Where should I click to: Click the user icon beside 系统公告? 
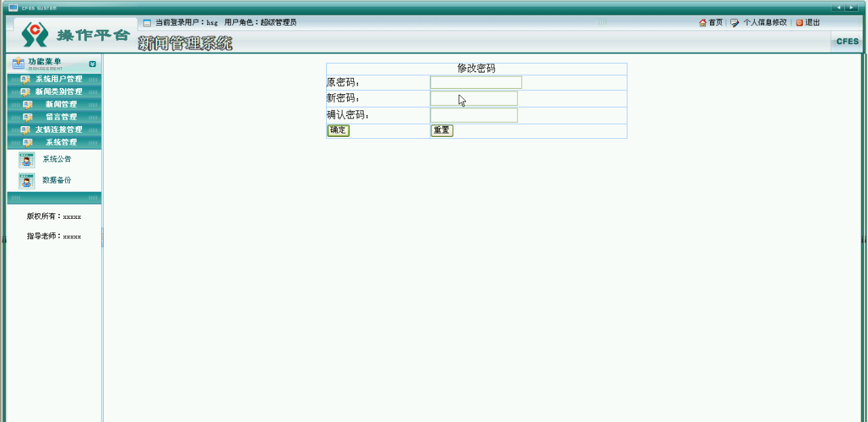click(26, 160)
